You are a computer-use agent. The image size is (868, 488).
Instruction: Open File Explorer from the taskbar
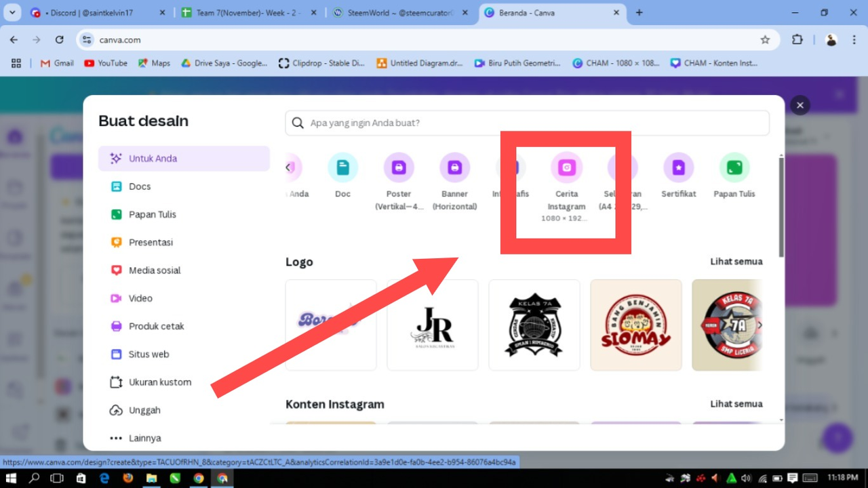[x=151, y=479]
